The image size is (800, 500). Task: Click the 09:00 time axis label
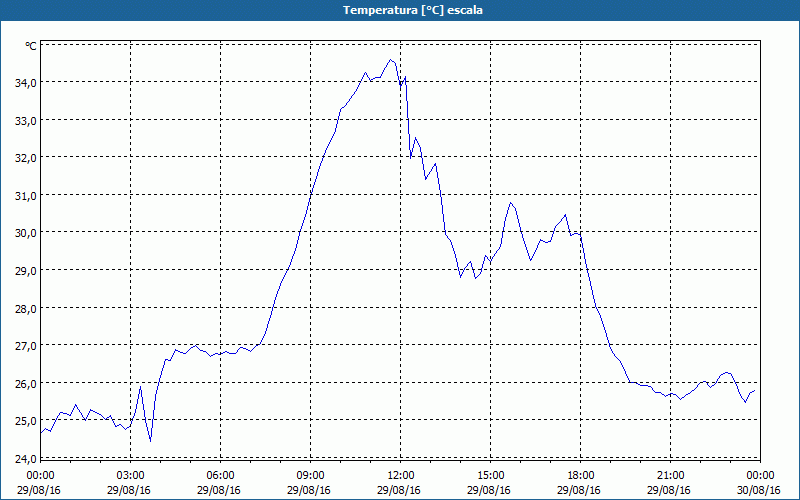[x=310, y=476]
